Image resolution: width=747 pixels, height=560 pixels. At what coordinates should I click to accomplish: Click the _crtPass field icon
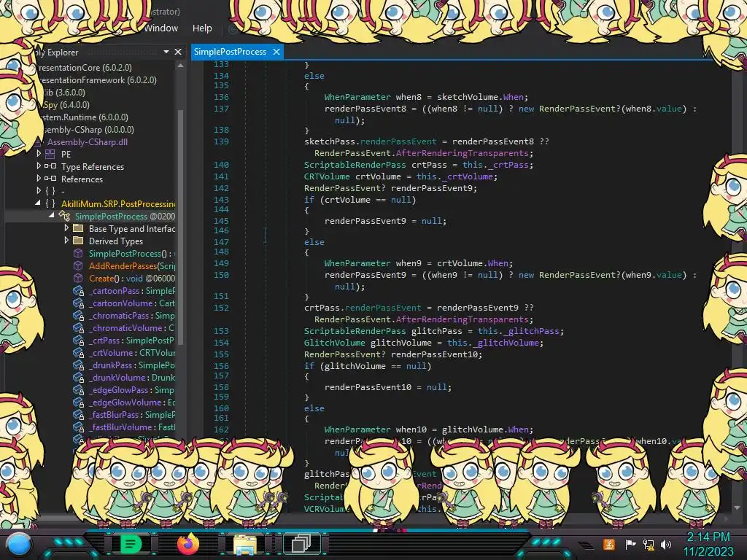pos(79,340)
